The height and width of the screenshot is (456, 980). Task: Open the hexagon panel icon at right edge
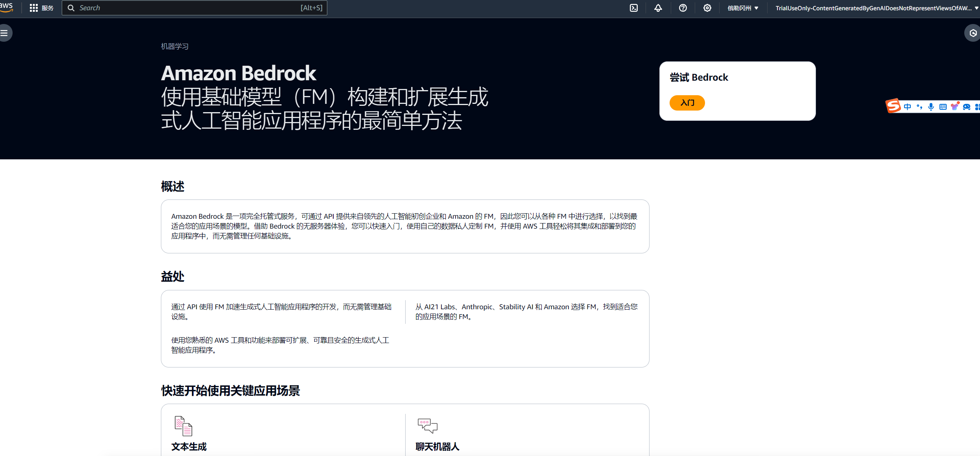(x=973, y=33)
